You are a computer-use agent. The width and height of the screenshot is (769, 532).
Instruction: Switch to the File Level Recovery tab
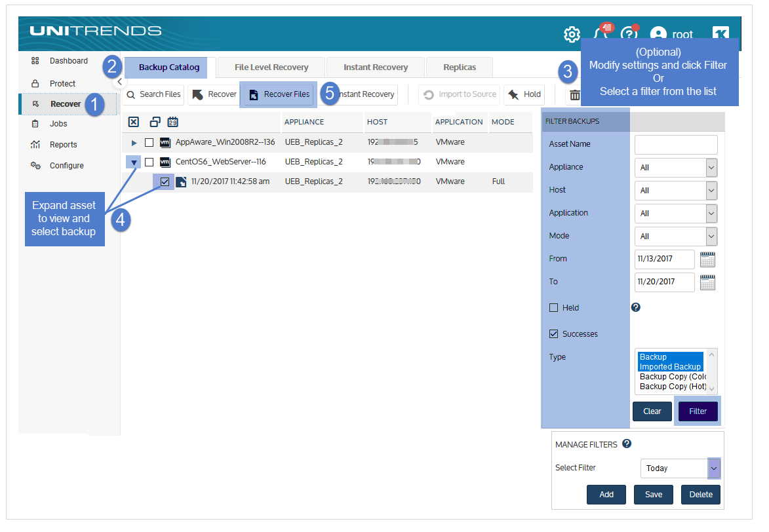(271, 67)
